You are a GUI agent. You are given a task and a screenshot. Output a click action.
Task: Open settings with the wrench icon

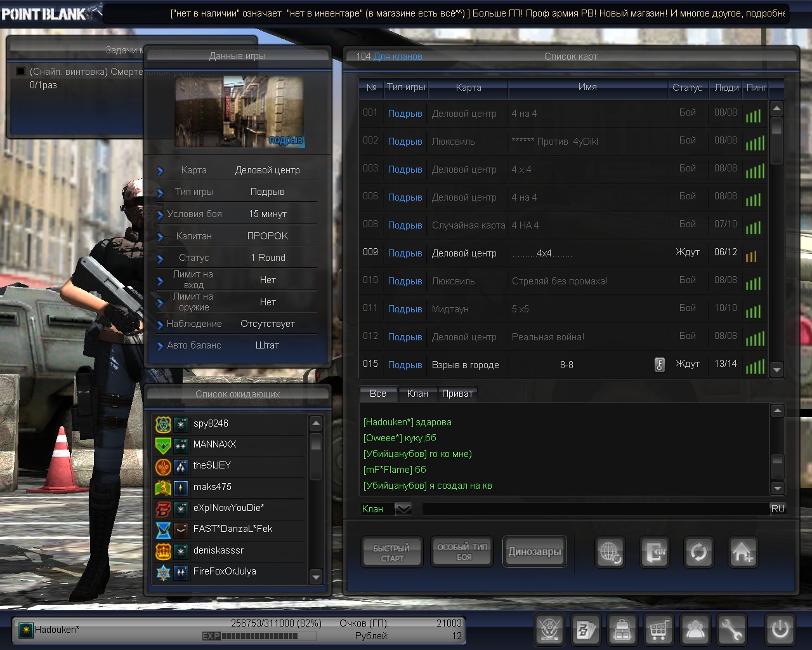[x=731, y=630]
